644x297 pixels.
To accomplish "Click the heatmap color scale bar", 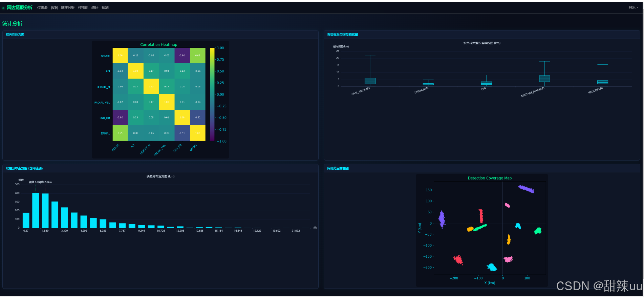I will [212, 94].
